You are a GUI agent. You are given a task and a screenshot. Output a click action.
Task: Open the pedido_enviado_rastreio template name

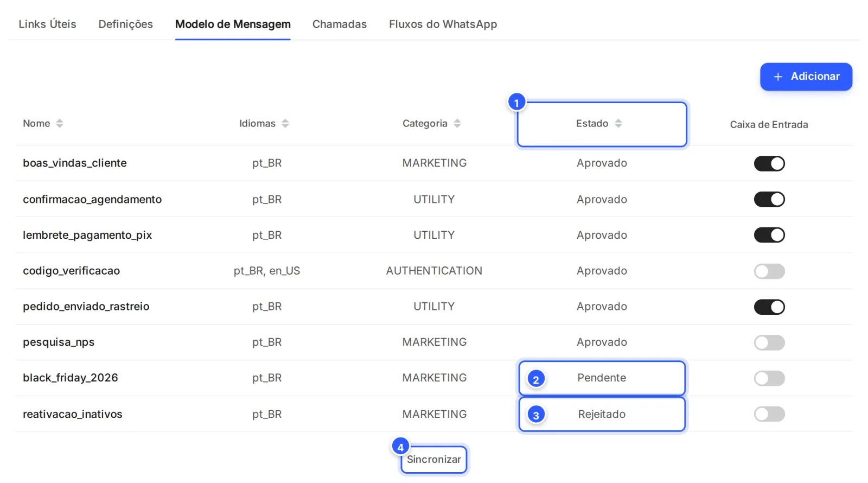[86, 307]
